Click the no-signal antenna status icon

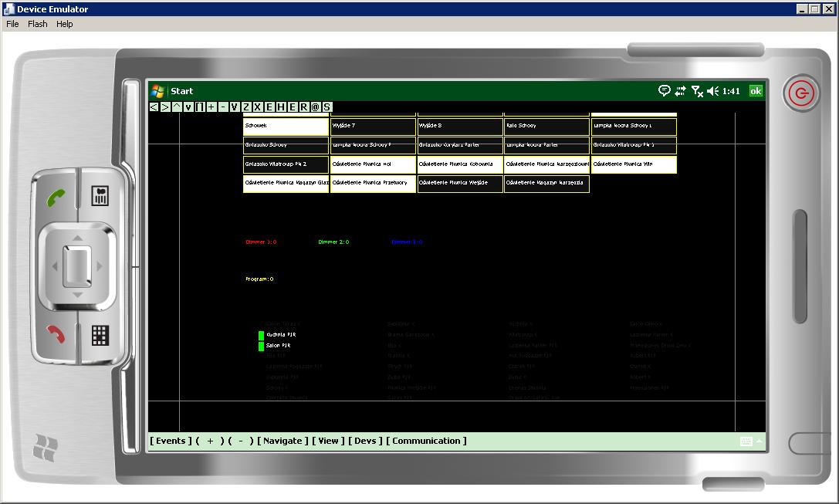[697, 92]
